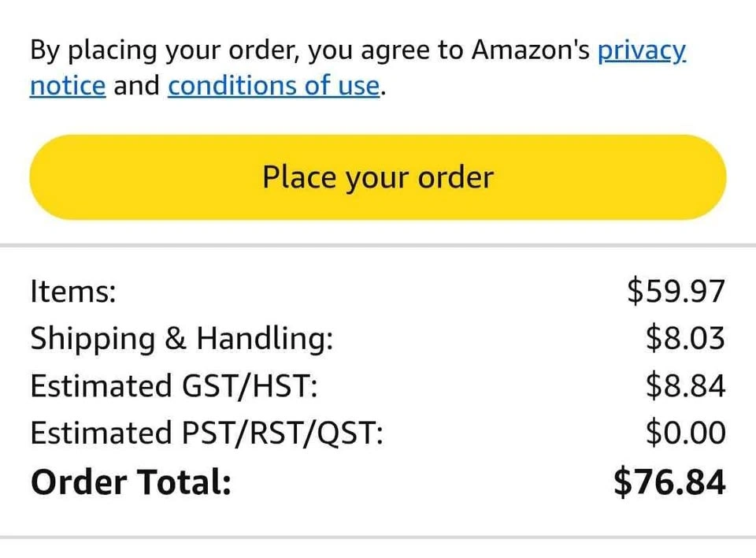Select the $0.00 PST/RST/QST amount
The width and height of the screenshot is (756, 558).
tap(684, 433)
